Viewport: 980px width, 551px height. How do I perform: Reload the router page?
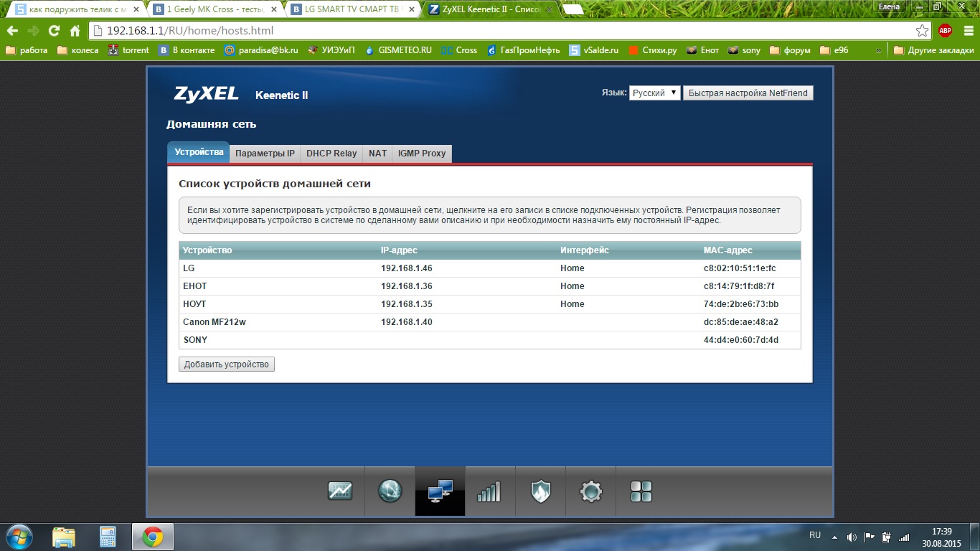click(x=54, y=31)
